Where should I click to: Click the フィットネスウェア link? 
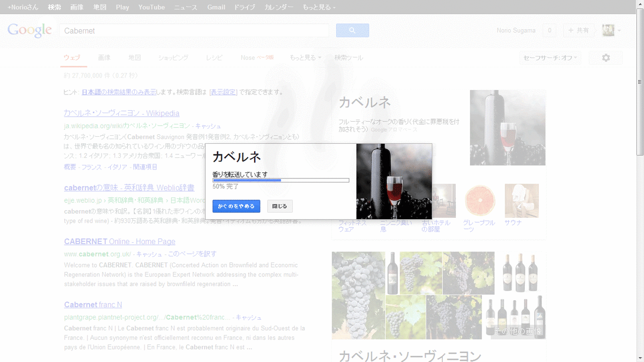pos(352,226)
